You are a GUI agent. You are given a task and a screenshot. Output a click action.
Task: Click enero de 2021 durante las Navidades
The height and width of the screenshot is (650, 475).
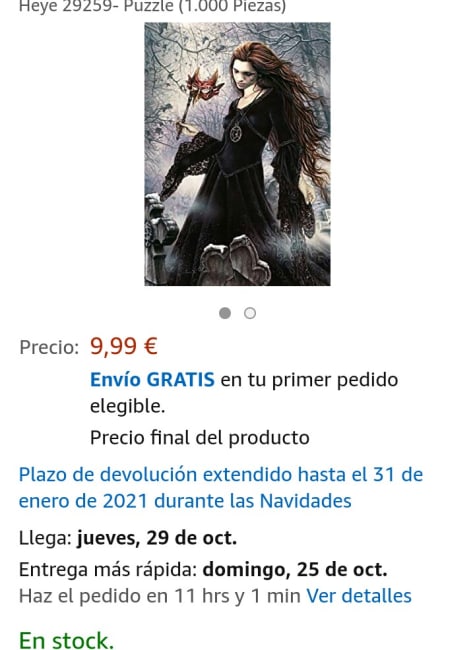pos(185,501)
